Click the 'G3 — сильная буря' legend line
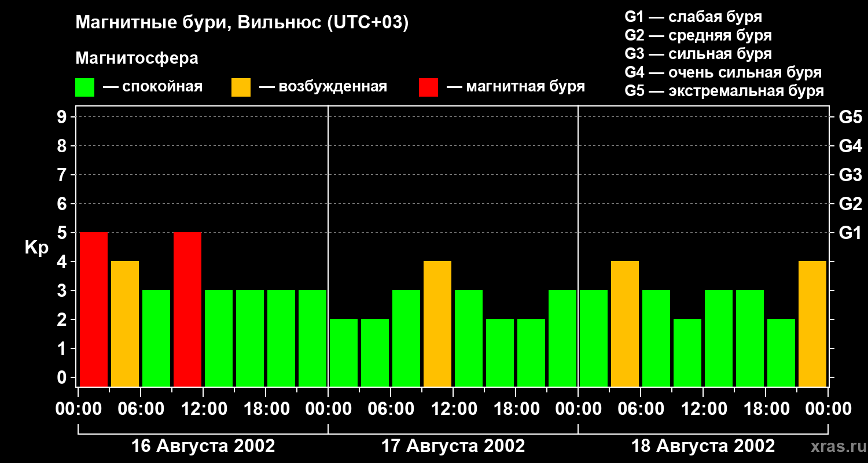Screen dimensions: 868x463 pos(698,54)
